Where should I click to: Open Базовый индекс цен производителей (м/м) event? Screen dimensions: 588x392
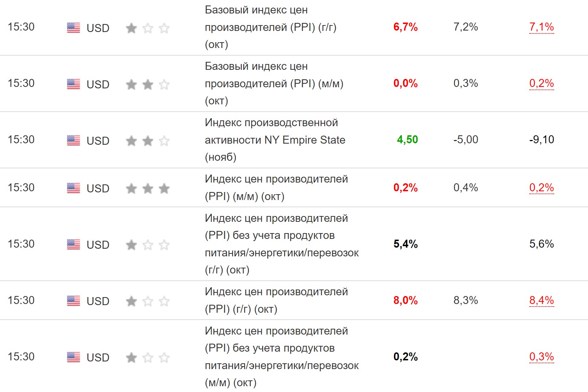274,84
